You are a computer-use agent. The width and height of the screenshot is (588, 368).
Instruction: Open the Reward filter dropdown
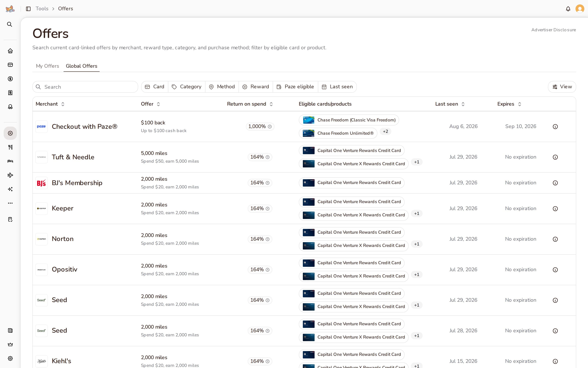coord(256,87)
